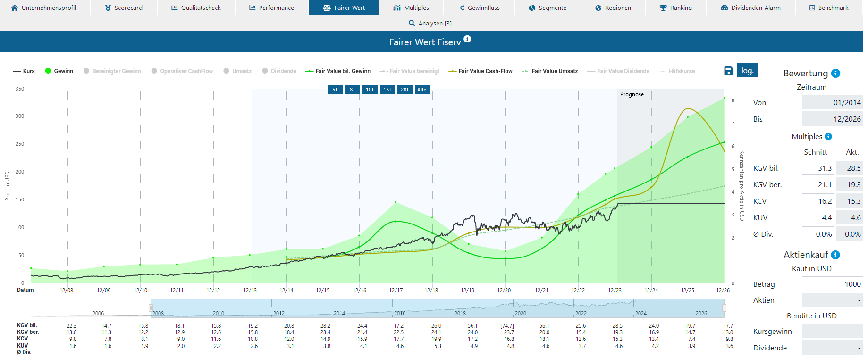Click the [74.7] KGV bil. value

point(507,326)
